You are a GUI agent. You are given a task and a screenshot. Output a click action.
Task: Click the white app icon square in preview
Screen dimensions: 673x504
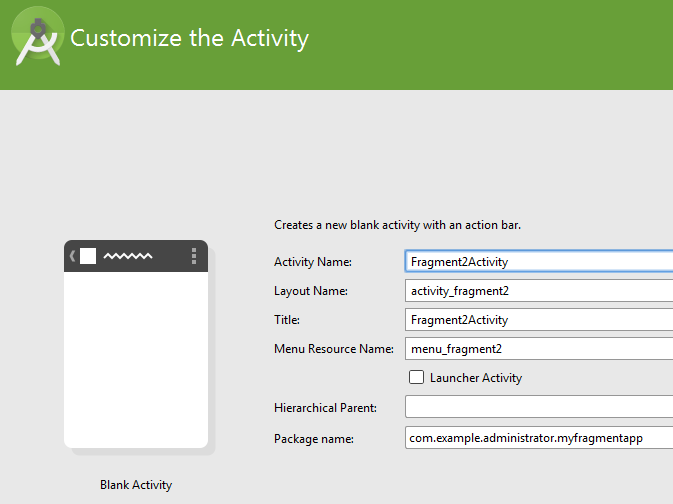88,256
